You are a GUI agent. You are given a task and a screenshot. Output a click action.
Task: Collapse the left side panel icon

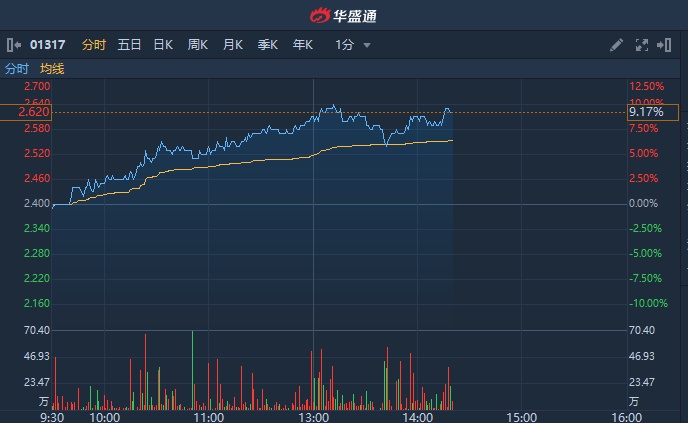pos(13,45)
